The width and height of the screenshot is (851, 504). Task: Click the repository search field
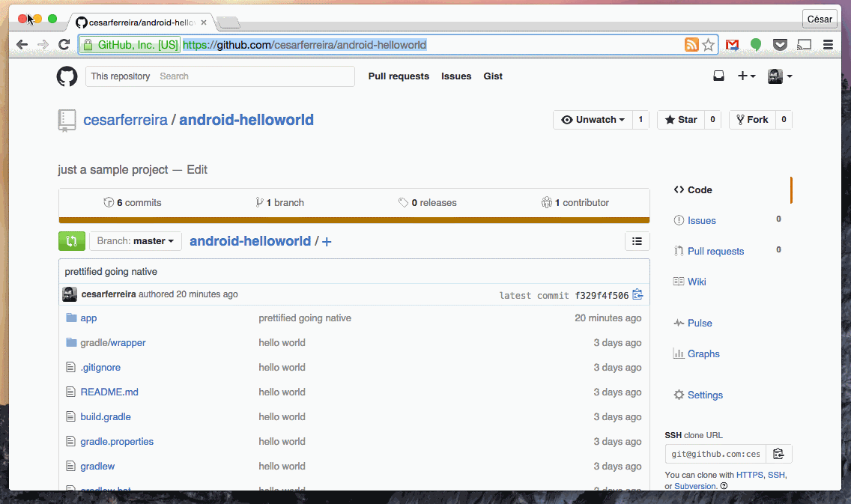[219, 76]
